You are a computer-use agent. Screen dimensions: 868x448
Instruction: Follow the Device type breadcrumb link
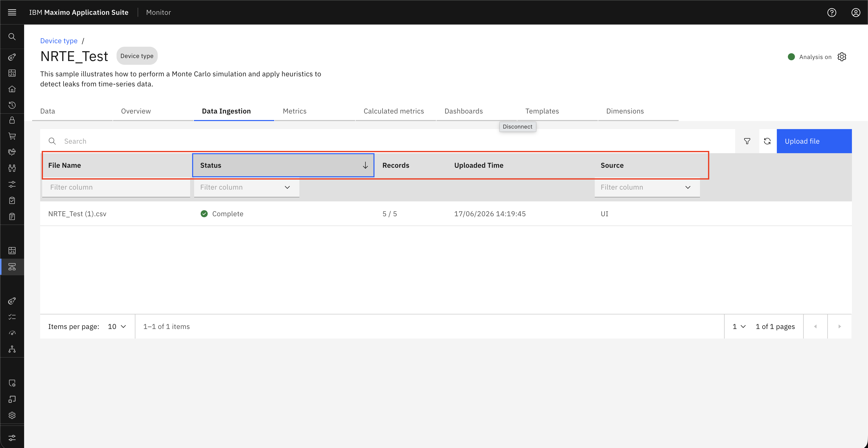click(x=59, y=41)
